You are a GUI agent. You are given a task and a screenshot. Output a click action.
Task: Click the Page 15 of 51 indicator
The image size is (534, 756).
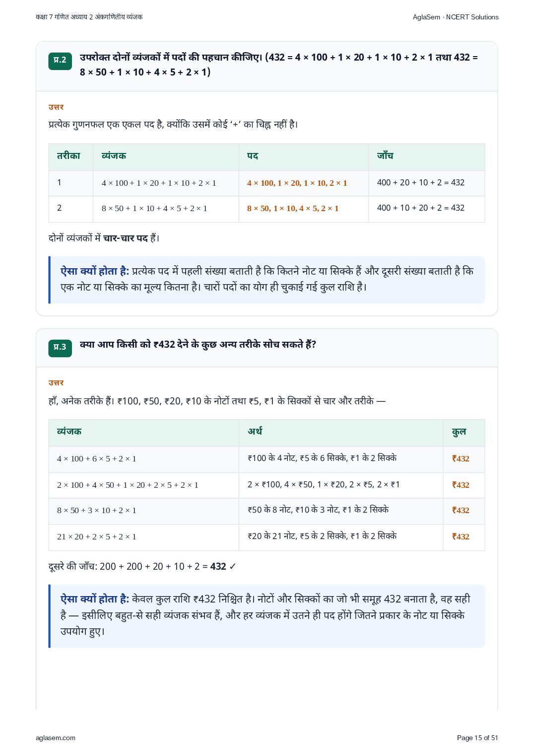477,738
